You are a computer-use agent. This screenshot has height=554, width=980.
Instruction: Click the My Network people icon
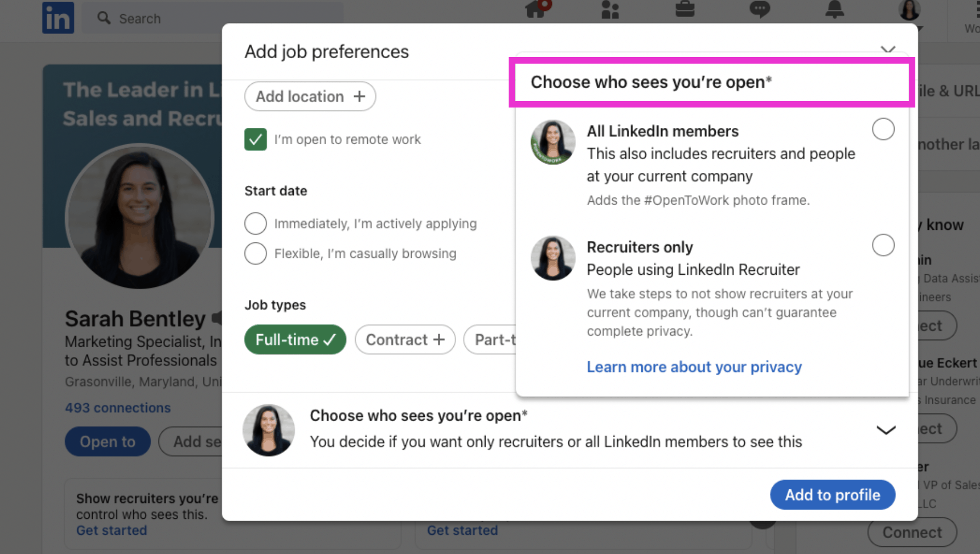pos(609,10)
